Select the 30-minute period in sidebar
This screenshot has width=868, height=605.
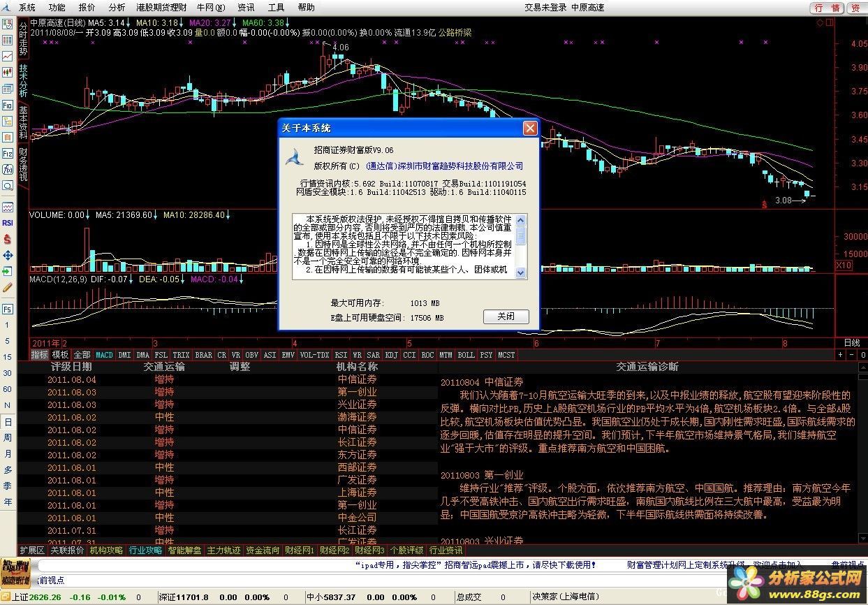[8, 373]
